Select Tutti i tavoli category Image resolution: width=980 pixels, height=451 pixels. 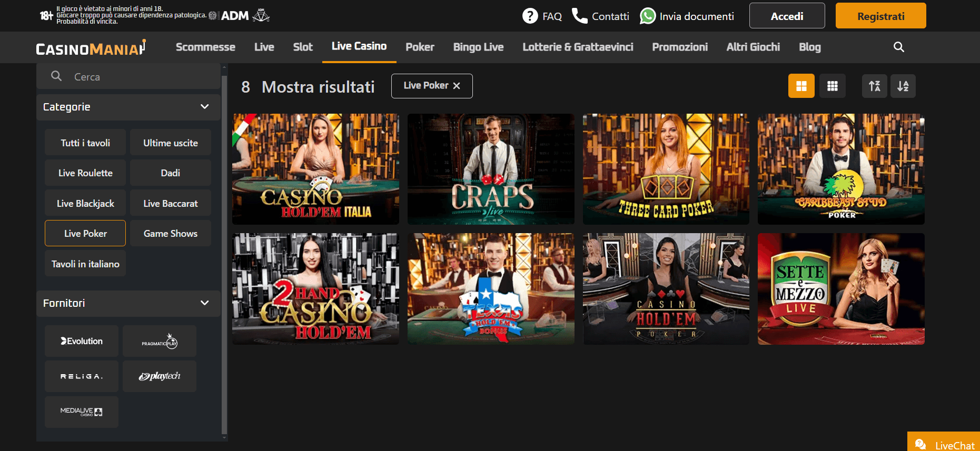pyautogui.click(x=85, y=143)
